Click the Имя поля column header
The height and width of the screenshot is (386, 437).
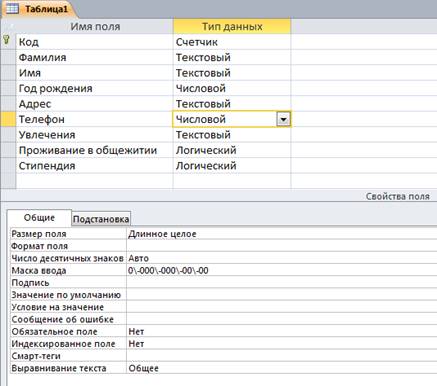tap(95, 26)
